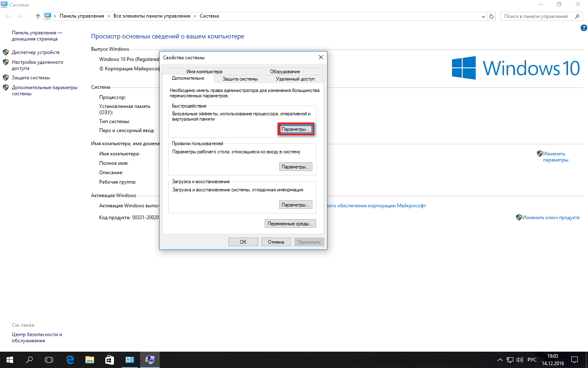This screenshot has width=588, height=368.
Task: Open the network icon in the system tray
Action: pyautogui.click(x=510, y=360)
